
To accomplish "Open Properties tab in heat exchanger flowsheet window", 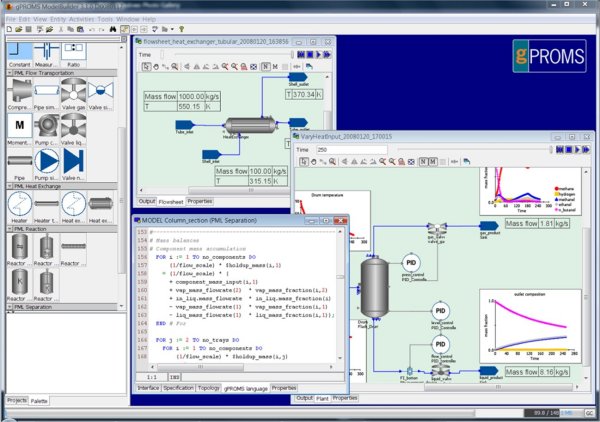I will pyautogui.click(x=200, y=201).
